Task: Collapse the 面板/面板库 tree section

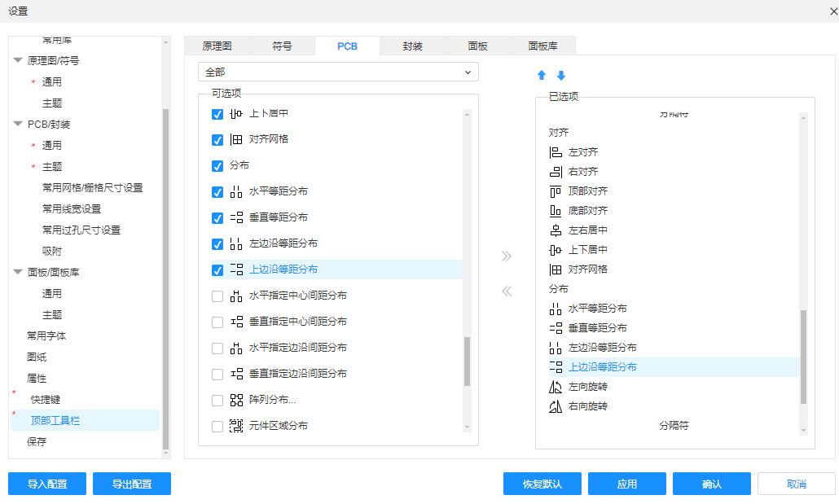Action: coord(18,273)
